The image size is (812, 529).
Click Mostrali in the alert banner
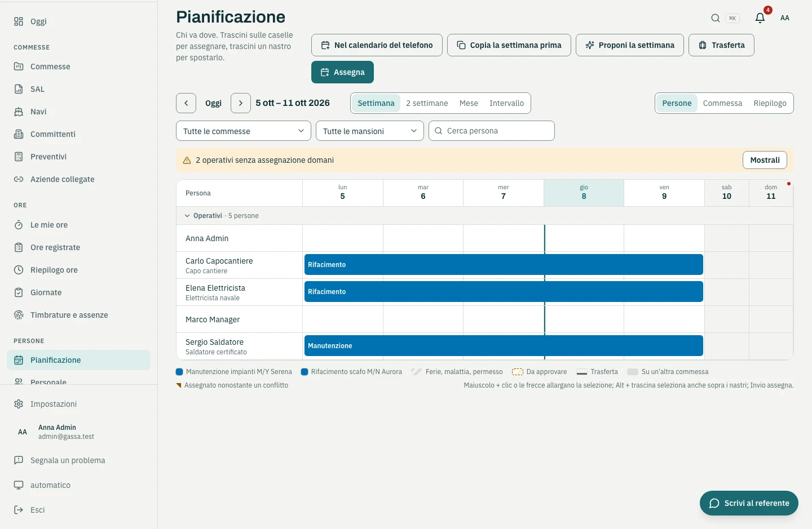[765, 160]
